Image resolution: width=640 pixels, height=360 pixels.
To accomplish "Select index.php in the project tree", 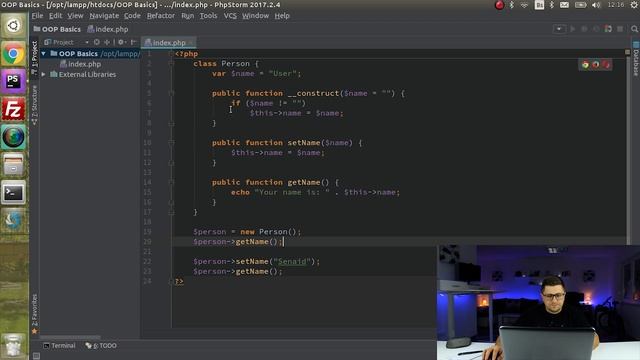I will point(80,64).
